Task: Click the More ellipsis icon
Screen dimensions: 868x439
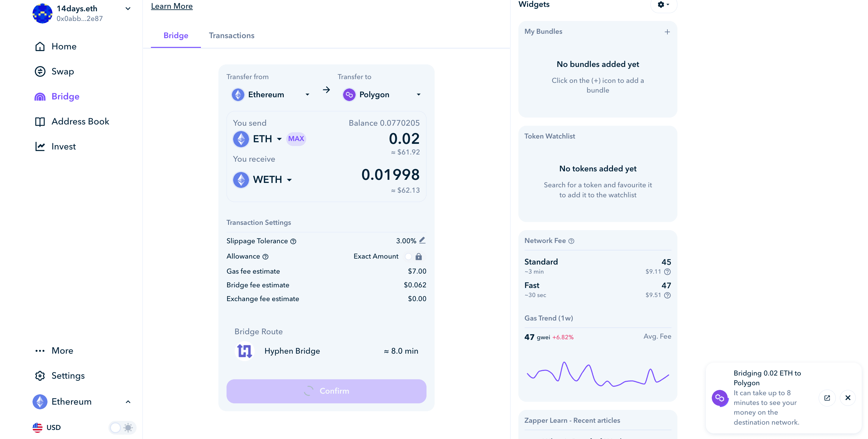Action: click(x=40, y=351)
